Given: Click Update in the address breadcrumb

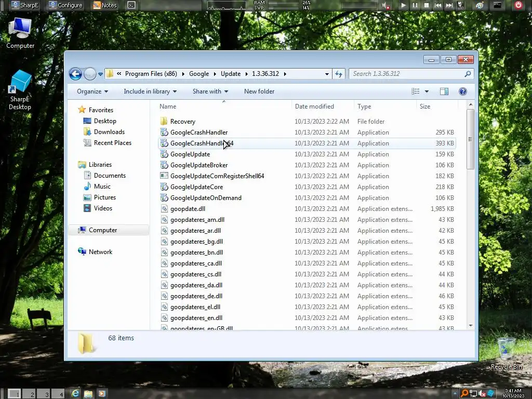Looking at the screenshot, I should pos(230,74).
